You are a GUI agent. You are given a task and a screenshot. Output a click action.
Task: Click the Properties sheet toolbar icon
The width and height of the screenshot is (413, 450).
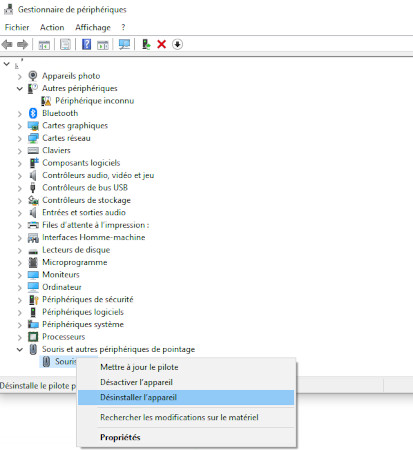(65, 44)
